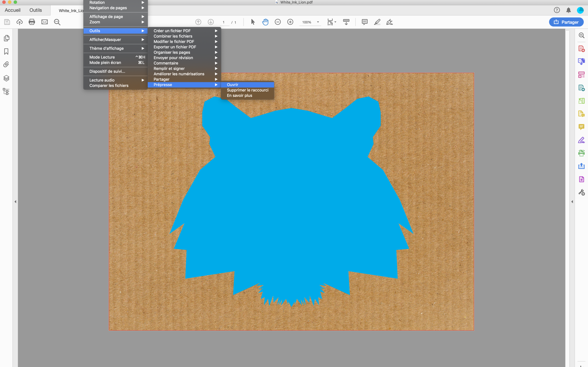Click the Zoom out minus icon
The width and height of the screenshot is (588, 367).
pos(278,22)
